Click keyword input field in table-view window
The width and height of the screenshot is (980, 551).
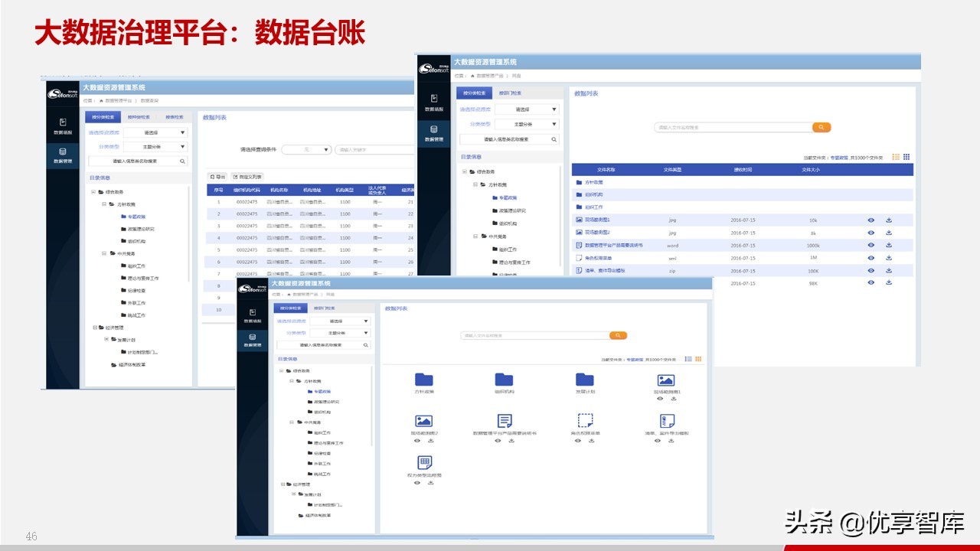[x=375, y=150]
